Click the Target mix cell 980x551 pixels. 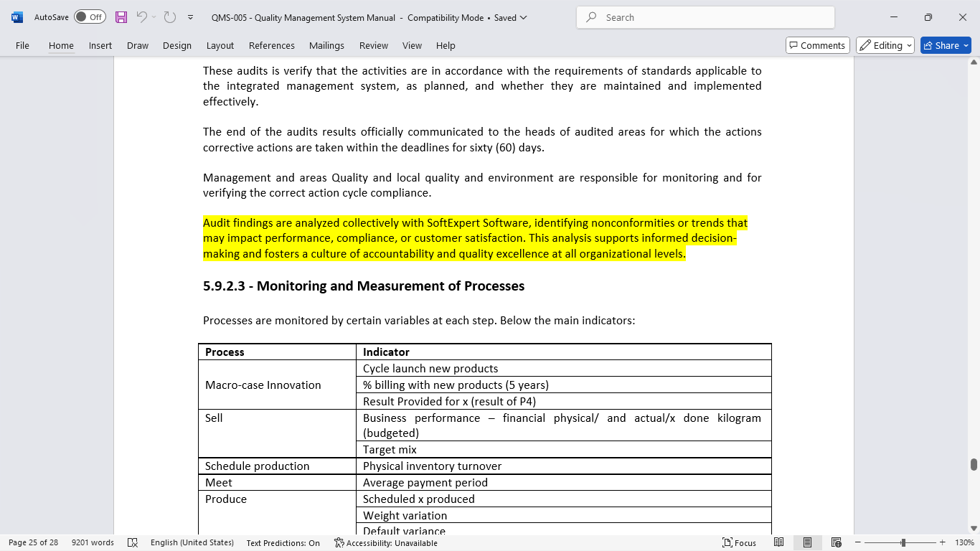pos(564,450)
